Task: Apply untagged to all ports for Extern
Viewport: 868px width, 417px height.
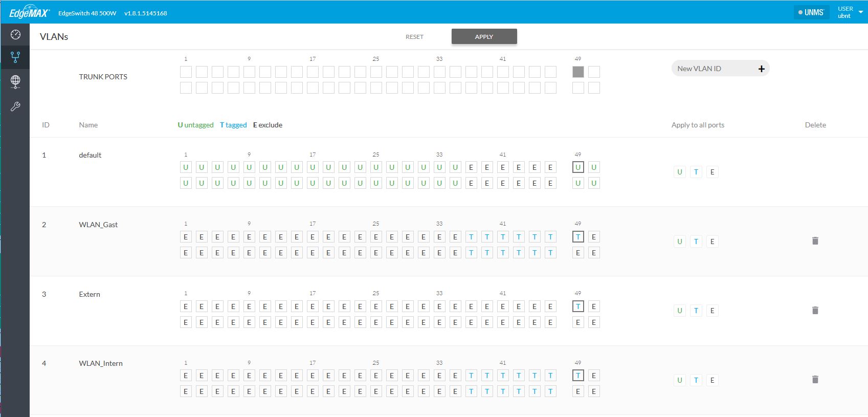Action: pyautogui.click(x=680, y=311)
